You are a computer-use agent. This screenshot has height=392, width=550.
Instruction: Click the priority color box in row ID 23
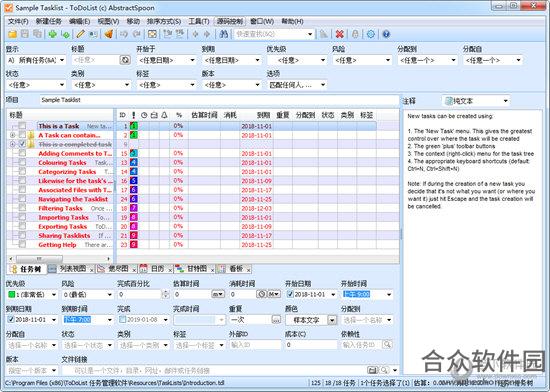click(x=133, y=244)
